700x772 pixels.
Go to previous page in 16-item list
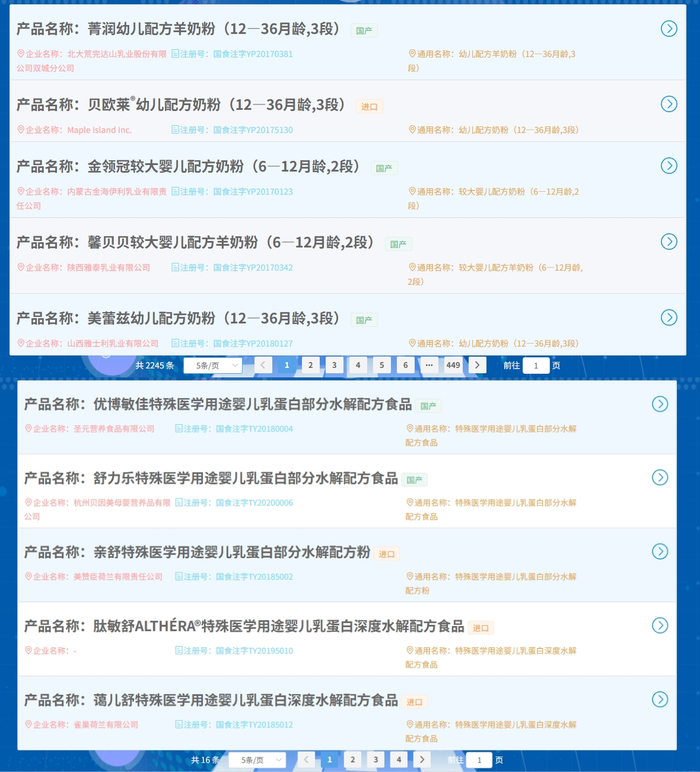[x=306, y=759]
